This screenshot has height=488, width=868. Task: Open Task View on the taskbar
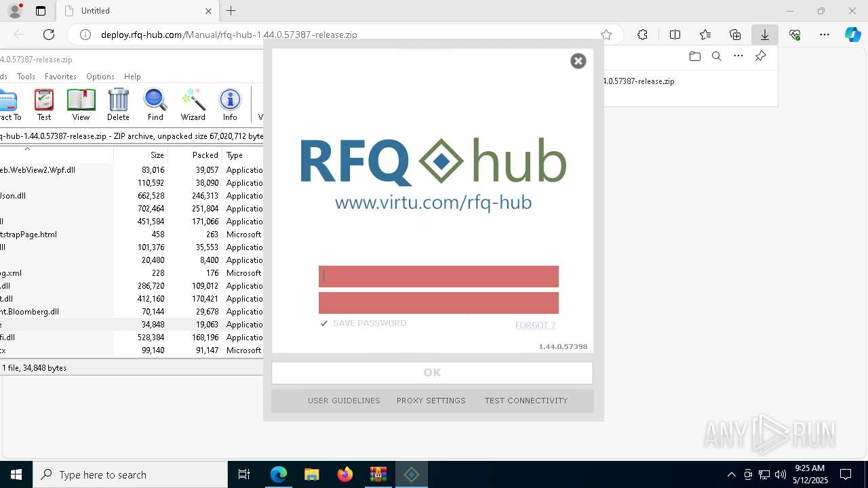[244, 474]
